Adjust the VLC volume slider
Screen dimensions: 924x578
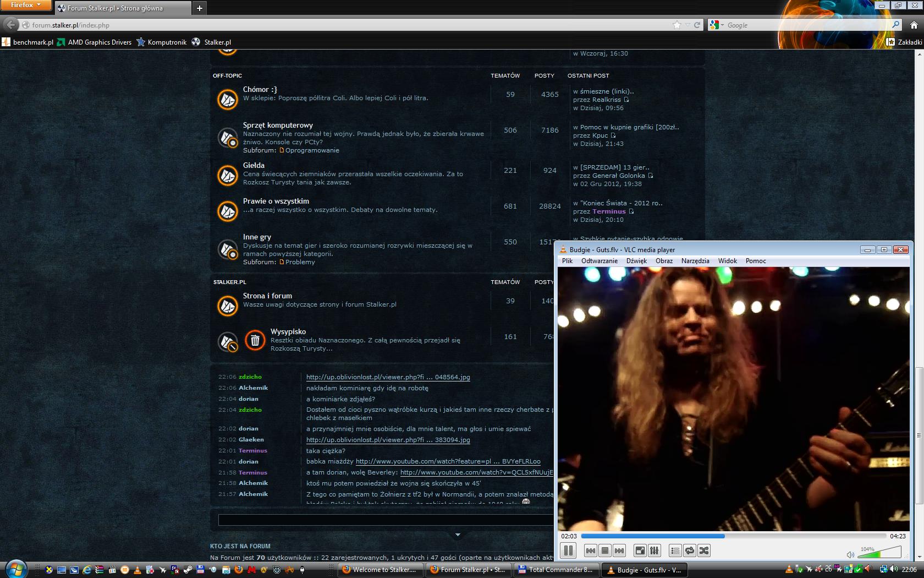(880, 552)
